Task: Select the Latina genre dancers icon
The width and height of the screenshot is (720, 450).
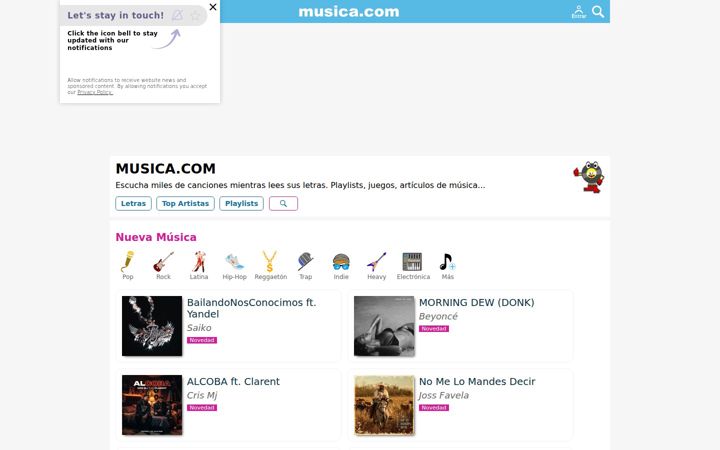Action: (199, 262)
